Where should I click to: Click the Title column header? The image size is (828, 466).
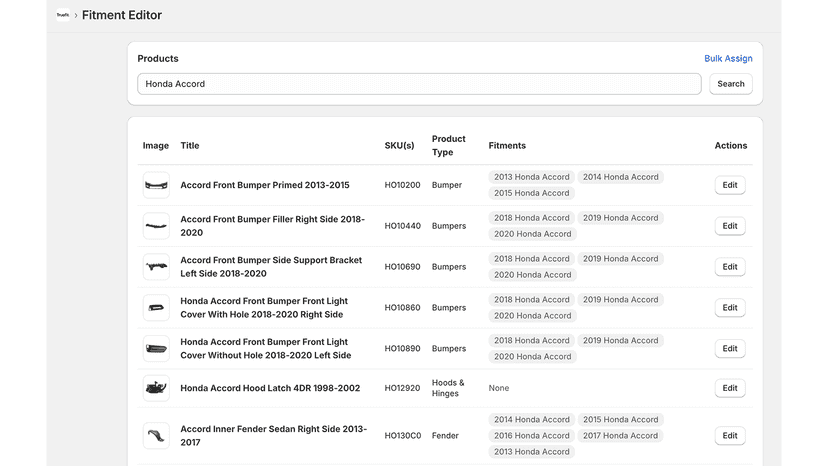tap(190, 146)
